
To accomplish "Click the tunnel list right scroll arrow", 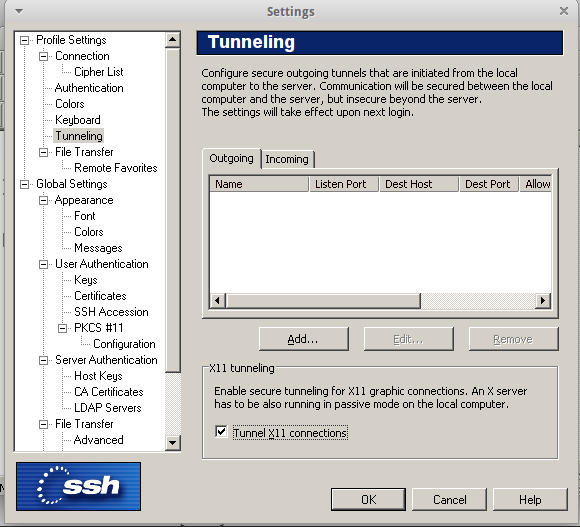I will [543, 300].
